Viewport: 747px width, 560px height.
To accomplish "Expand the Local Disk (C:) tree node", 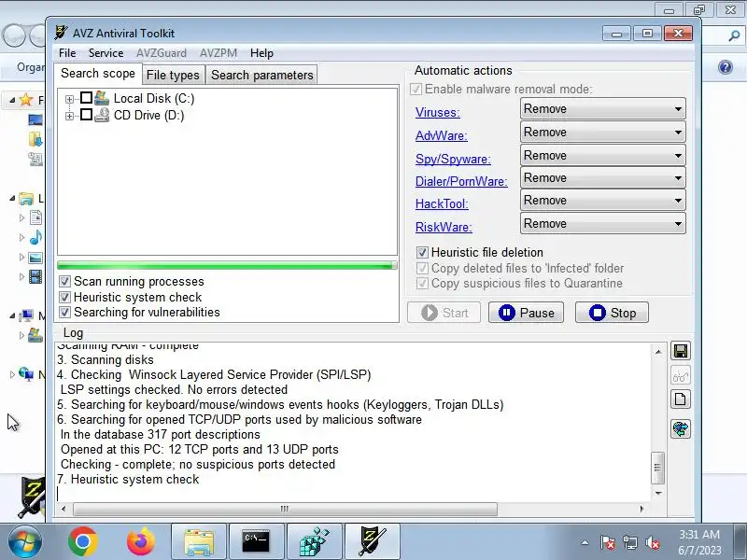I will [69, 99].
